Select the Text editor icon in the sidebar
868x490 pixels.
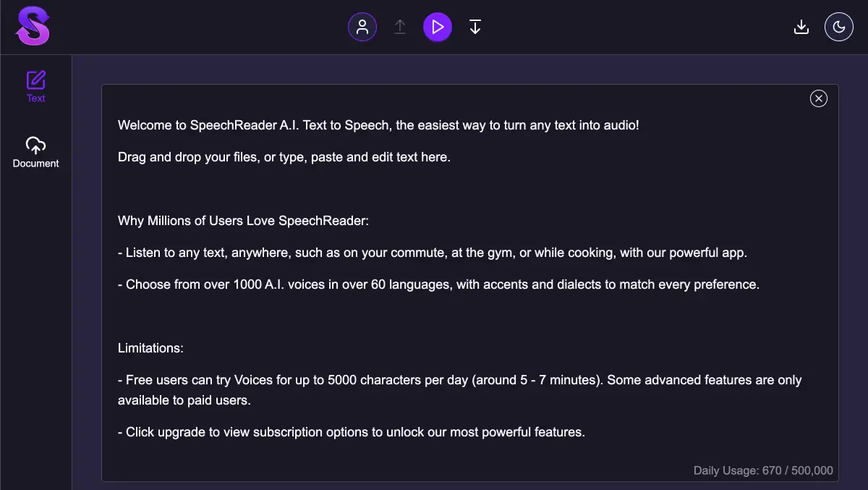[35, 80]
